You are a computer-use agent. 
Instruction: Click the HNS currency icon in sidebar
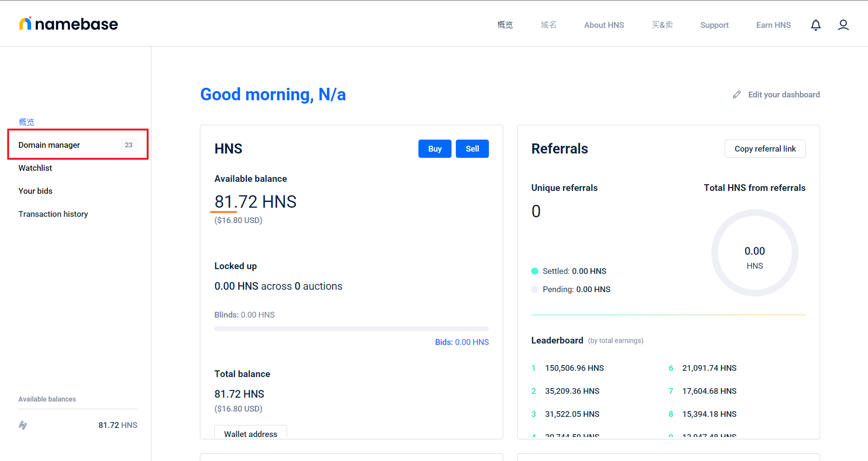(23, 425)
